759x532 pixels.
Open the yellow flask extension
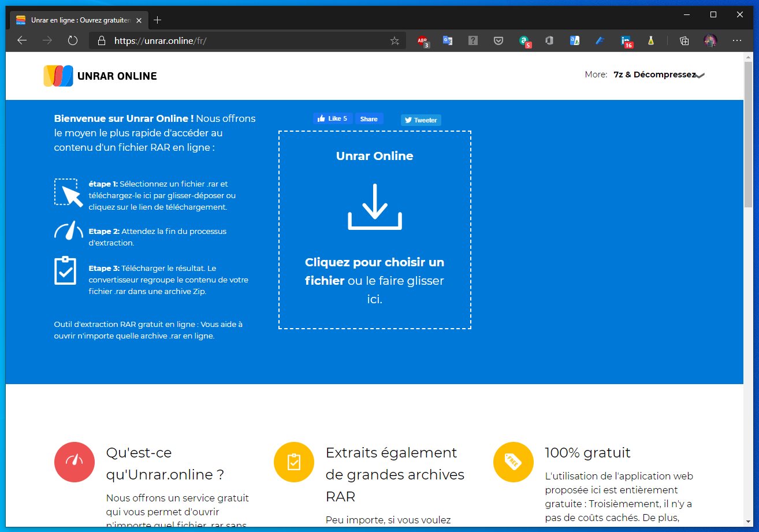tap(650, 40)
